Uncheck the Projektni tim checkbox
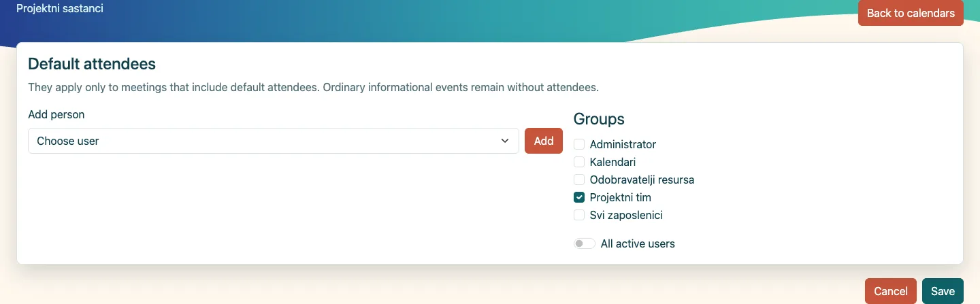Screen dimensions: 980x304 point(579,197)
